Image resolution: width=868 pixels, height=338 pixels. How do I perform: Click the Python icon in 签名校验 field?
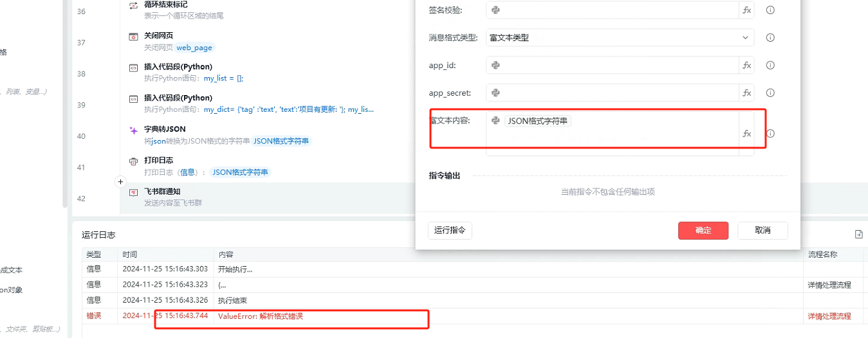tap(495, 10)
